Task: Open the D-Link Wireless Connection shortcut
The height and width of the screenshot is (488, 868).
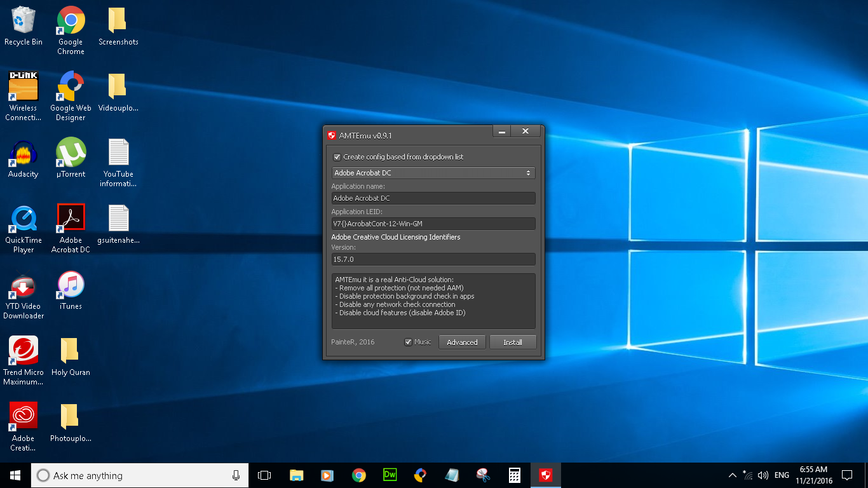Action: pos(24,96)
